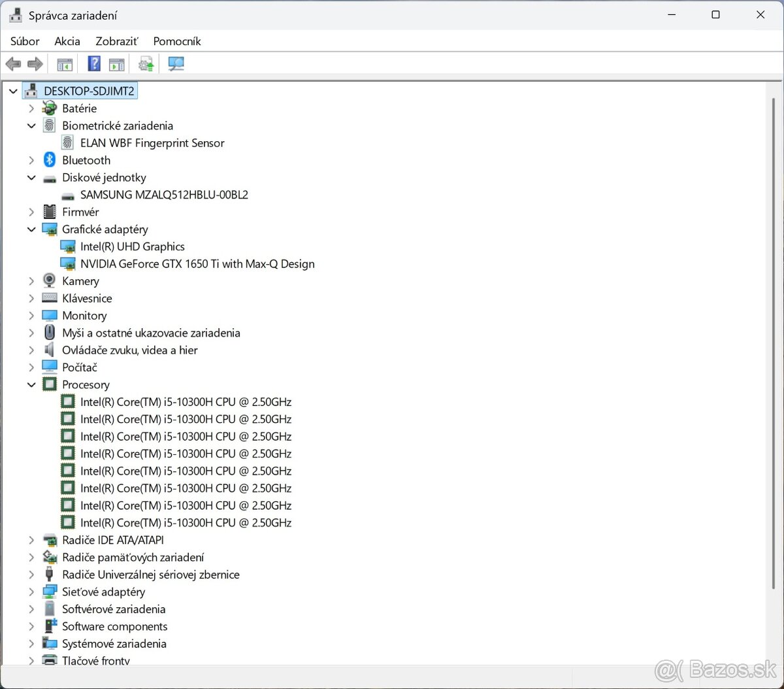784x689 pixels.
Task: Select NVIDIA GeForce GTX 1650 Ti device
Action: (197, 264)
